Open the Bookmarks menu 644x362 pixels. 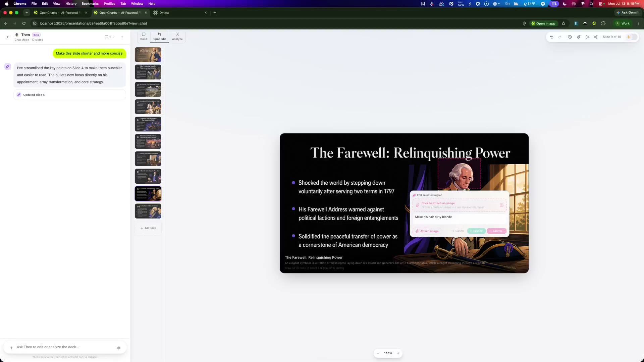90,4
